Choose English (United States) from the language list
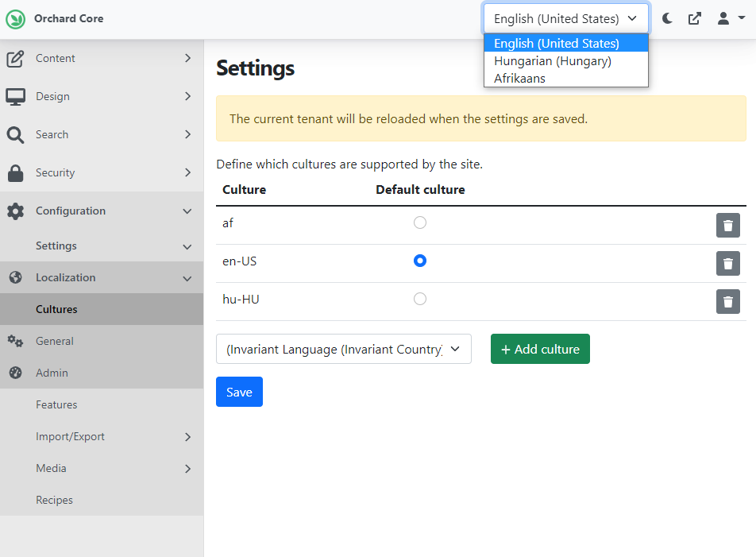The image size is (756, 557). (566, 44)
